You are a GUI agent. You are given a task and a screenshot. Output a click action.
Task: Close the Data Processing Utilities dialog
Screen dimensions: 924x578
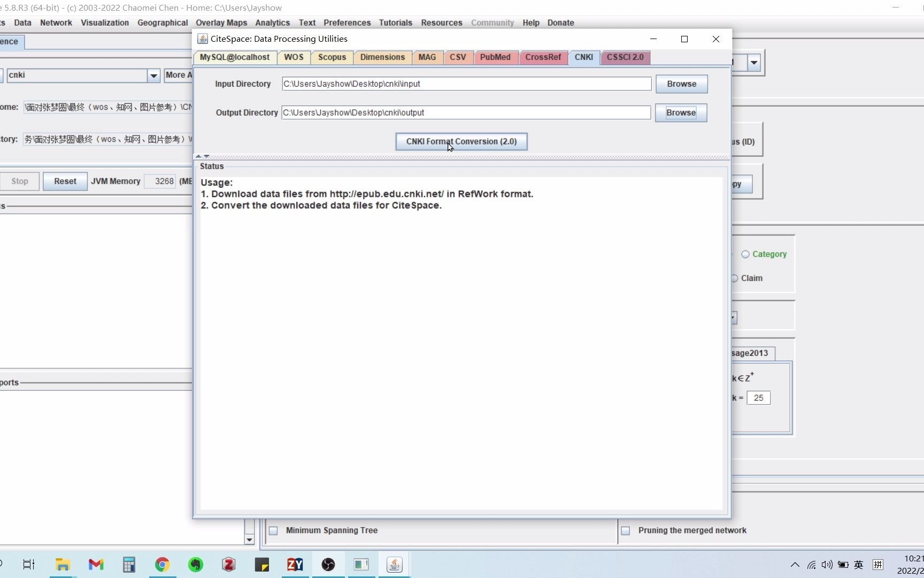pos(716,39)
